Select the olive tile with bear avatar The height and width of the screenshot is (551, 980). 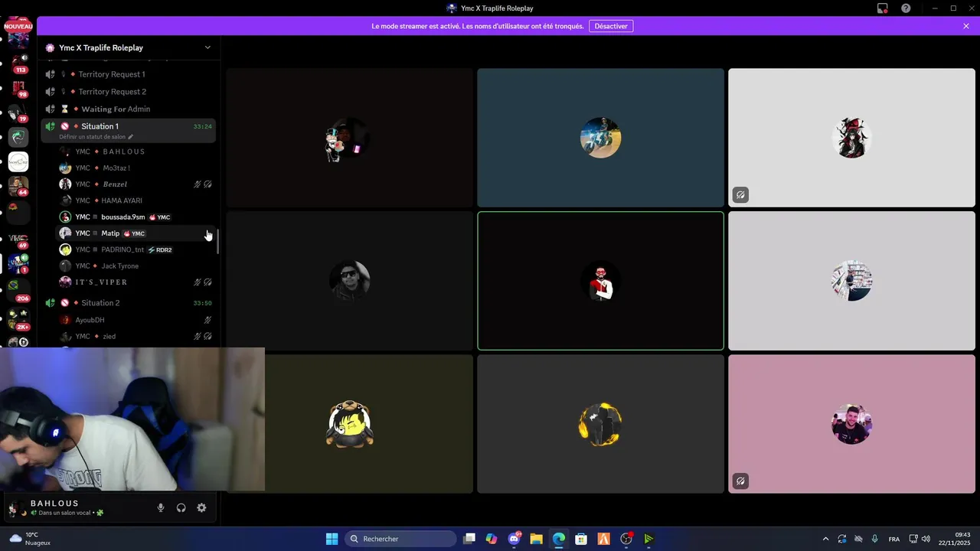pos(350,424)
